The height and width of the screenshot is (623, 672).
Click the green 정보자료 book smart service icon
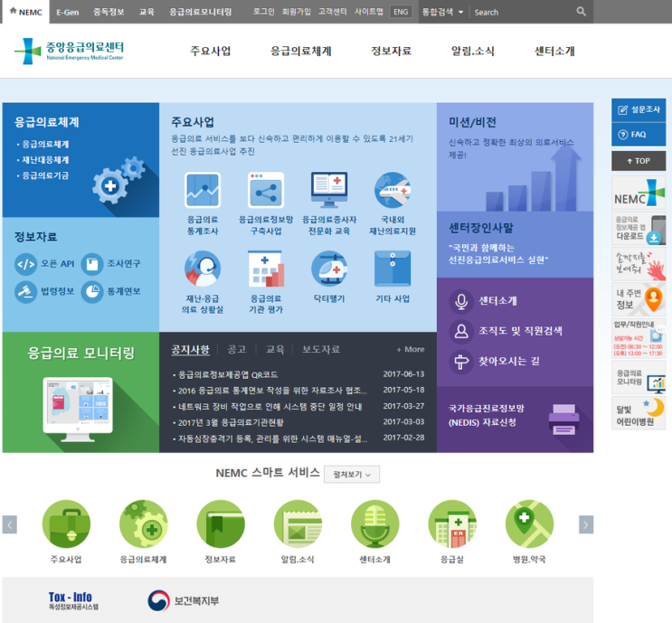click(221, 524)
